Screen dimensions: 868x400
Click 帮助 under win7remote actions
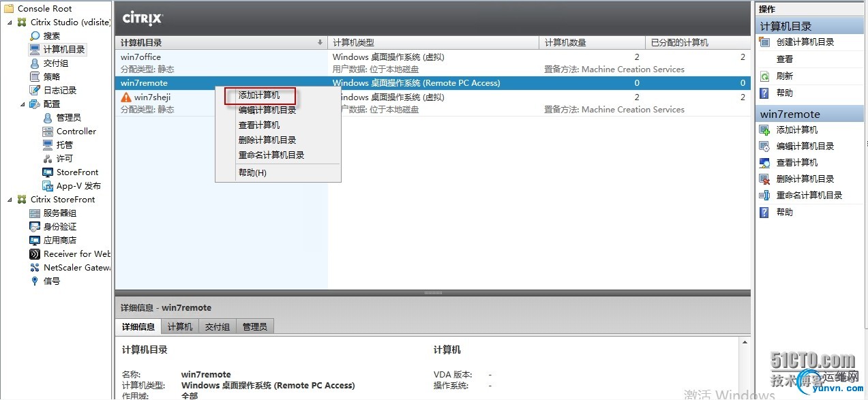coord(785,212)
